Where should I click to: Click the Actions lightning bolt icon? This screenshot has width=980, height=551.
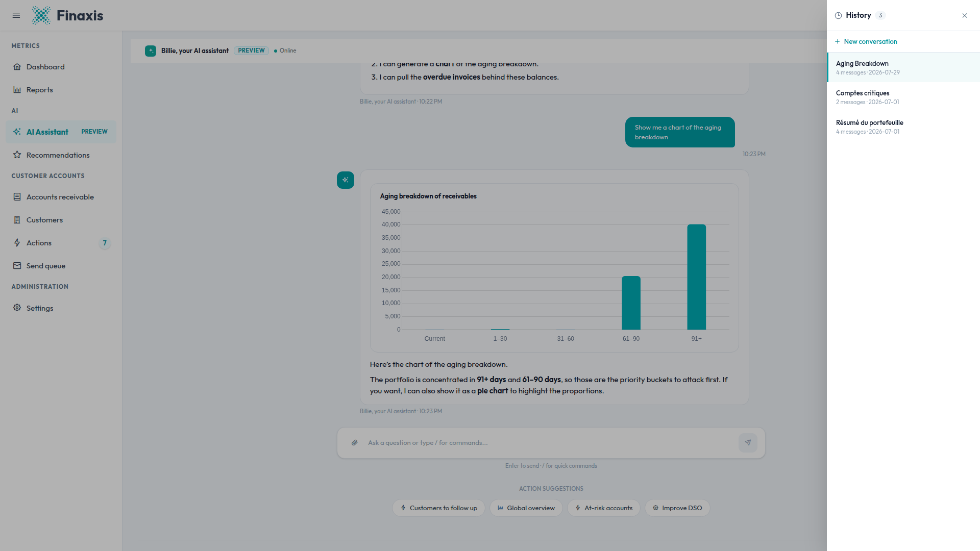[x=17, y=243]
